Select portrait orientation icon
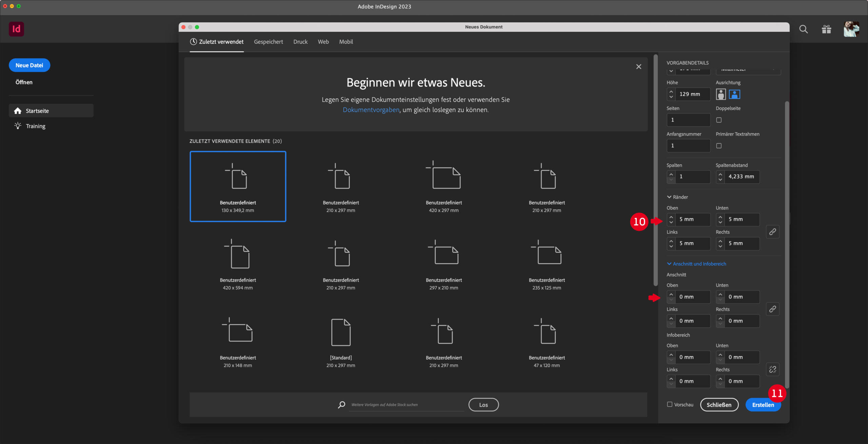Viewport: 868px width, 444px height. click(721, 94)
